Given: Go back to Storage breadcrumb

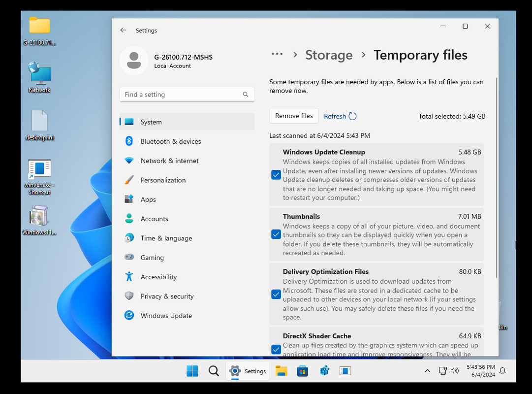Looking at the screenshot, I should click(329, 55).
